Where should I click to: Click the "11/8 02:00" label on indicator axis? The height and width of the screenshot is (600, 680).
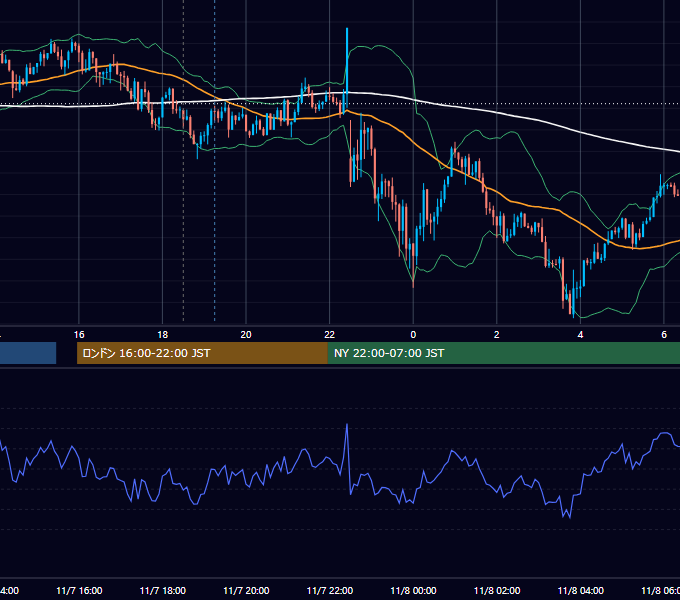click(497, 591)
